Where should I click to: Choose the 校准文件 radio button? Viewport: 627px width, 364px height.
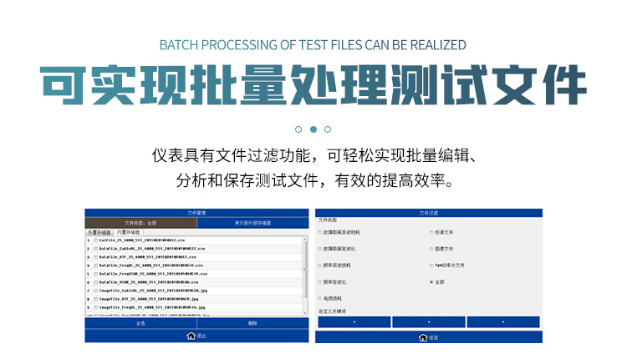(431, 232)
